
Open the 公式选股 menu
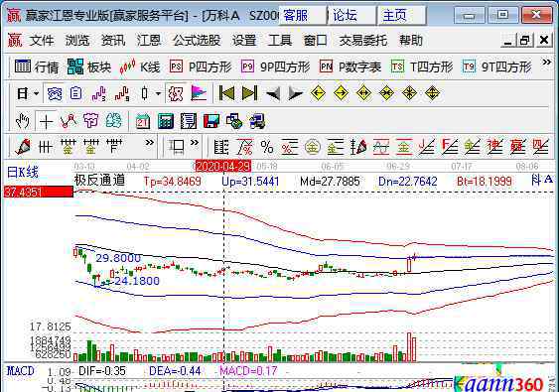coord(197,41)
